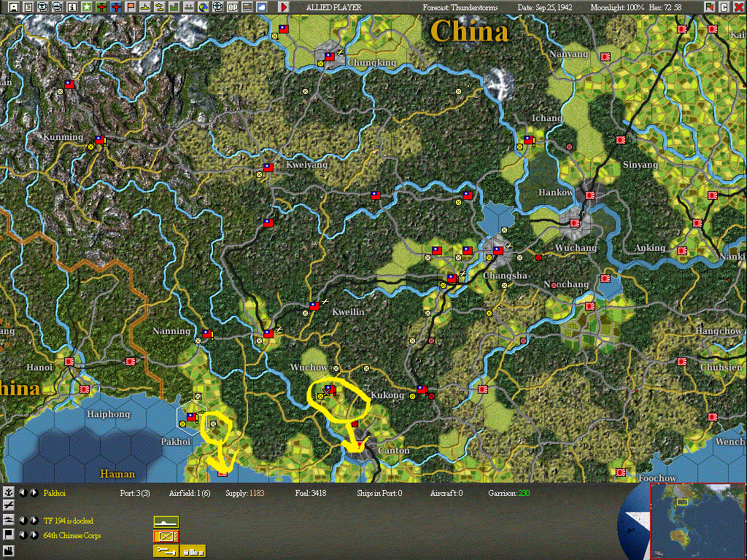Image resolution: width=747 pixels, height=560 pixels.
Task: Click the single yellow ship toolbar icon
Action: pos(145,7)
